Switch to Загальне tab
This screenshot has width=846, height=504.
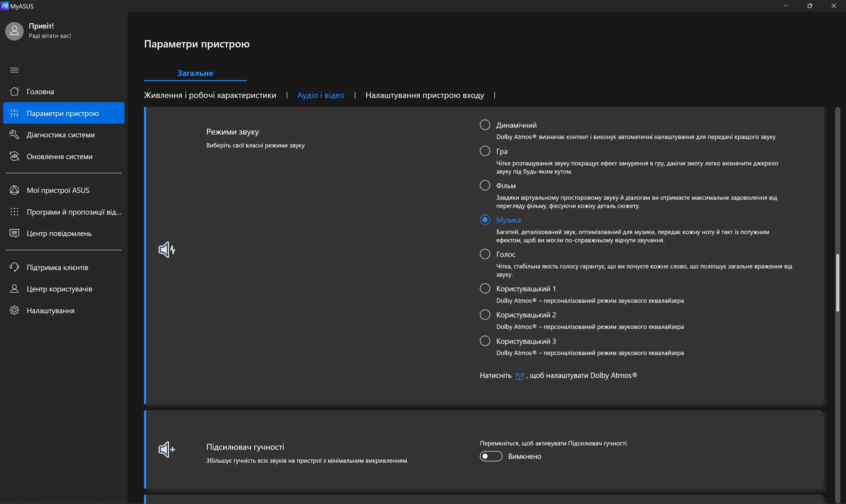point(195,73)
